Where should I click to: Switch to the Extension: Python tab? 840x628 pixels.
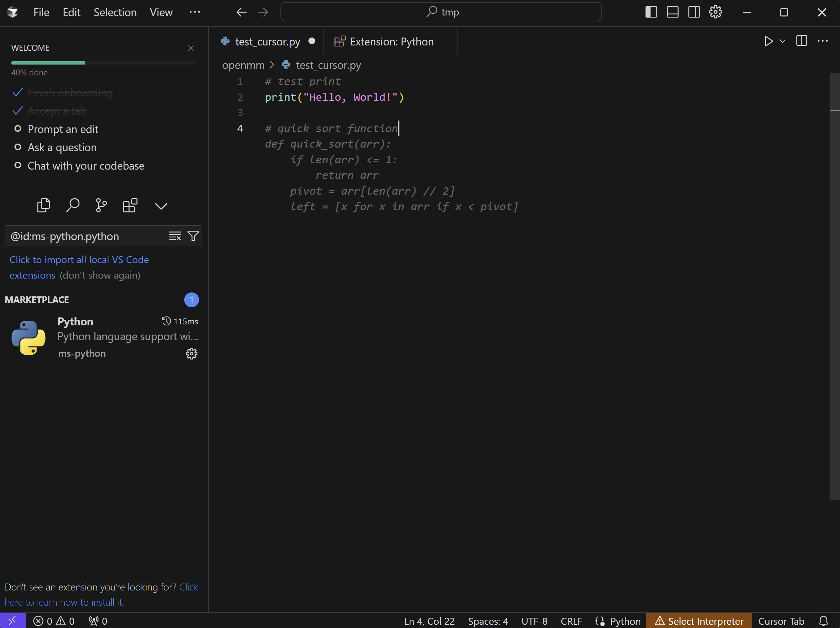pyautogui.click(x=391, y=41)
